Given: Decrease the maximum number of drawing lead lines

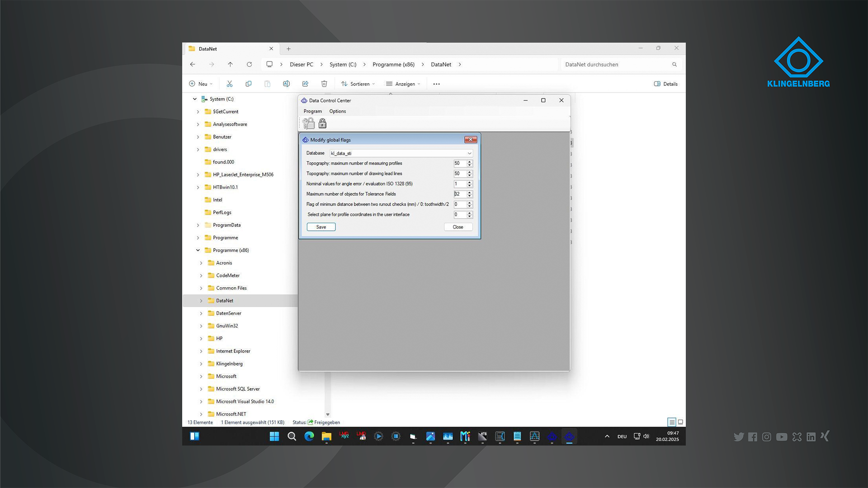Looking at the screenshot, I should click(x=470, y=175).
